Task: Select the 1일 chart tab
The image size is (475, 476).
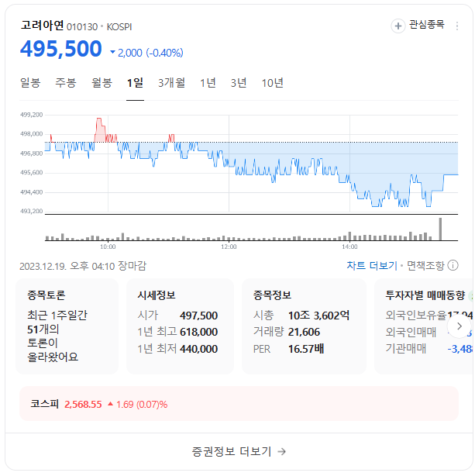Action: (135, 83)
